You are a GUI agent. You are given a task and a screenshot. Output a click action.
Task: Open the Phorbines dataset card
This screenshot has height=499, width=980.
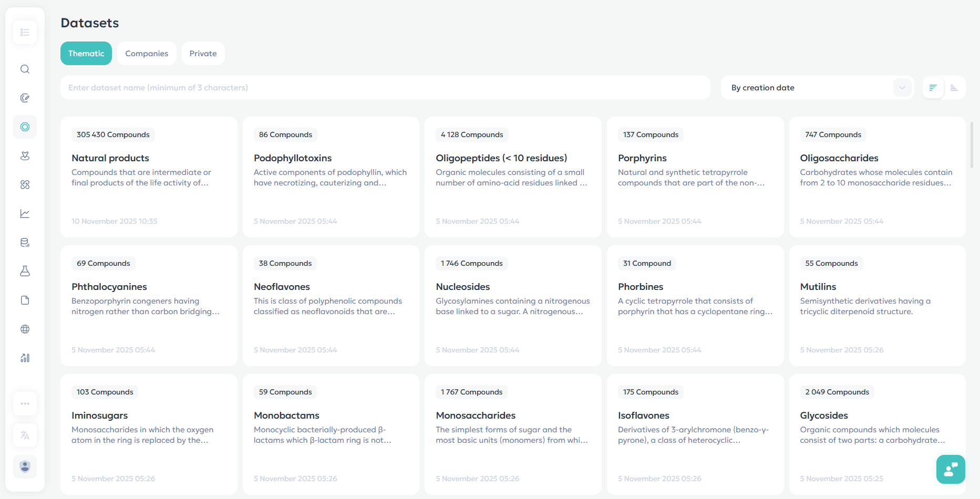695,306
